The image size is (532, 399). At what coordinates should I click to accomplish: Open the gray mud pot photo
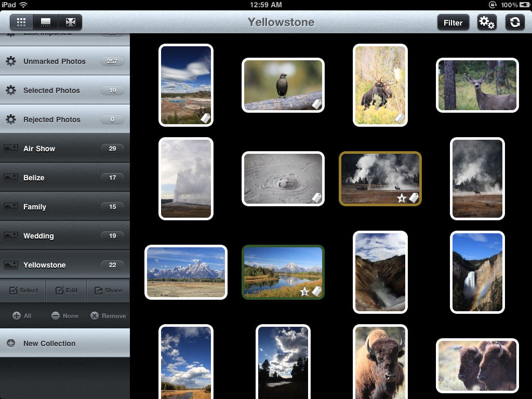[x=283, y=179]
